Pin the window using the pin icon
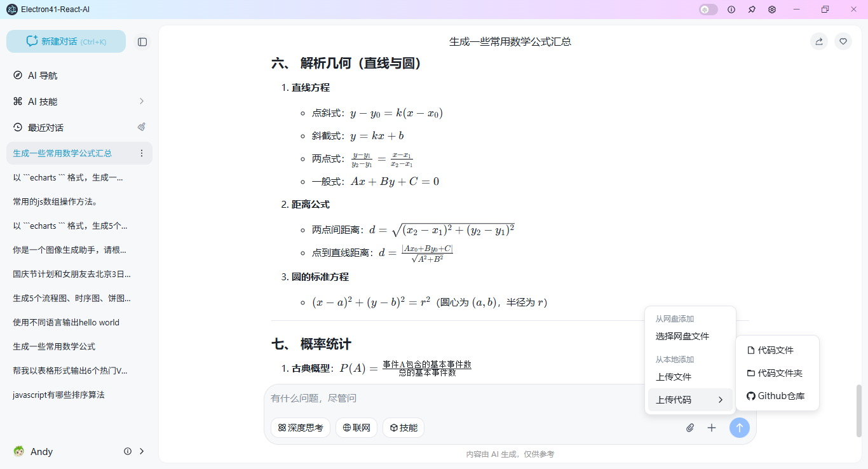 752,10
